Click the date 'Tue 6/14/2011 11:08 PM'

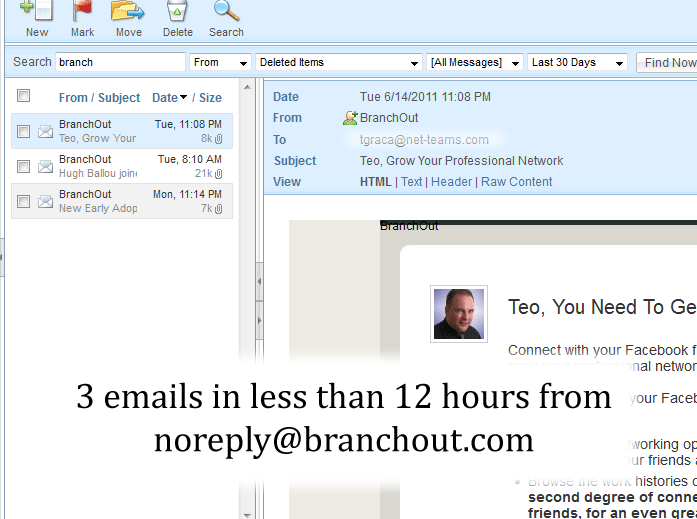(x=425, y=97)
